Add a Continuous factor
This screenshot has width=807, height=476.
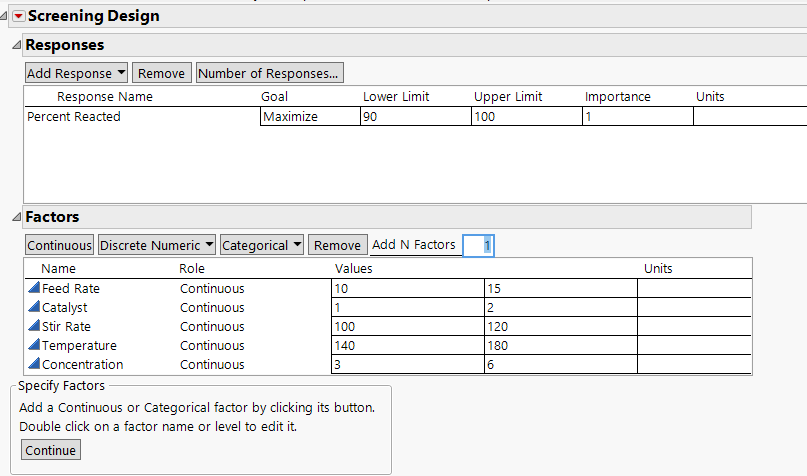pos(60,245)
